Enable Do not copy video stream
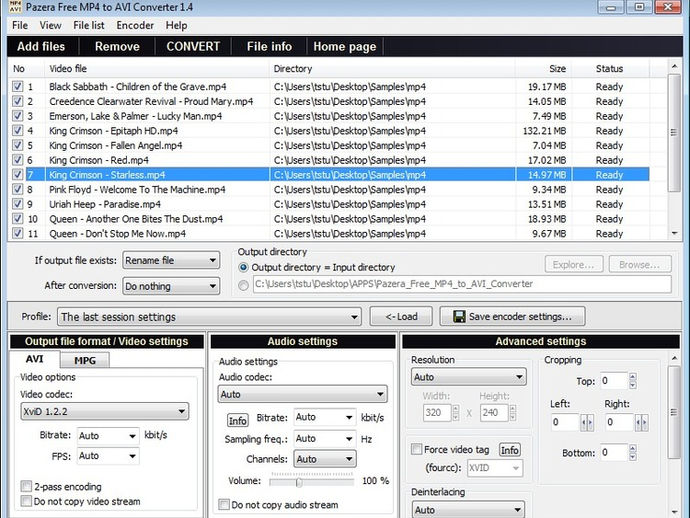690x518 pixels. pyautogui.click(x=26, y=501)
